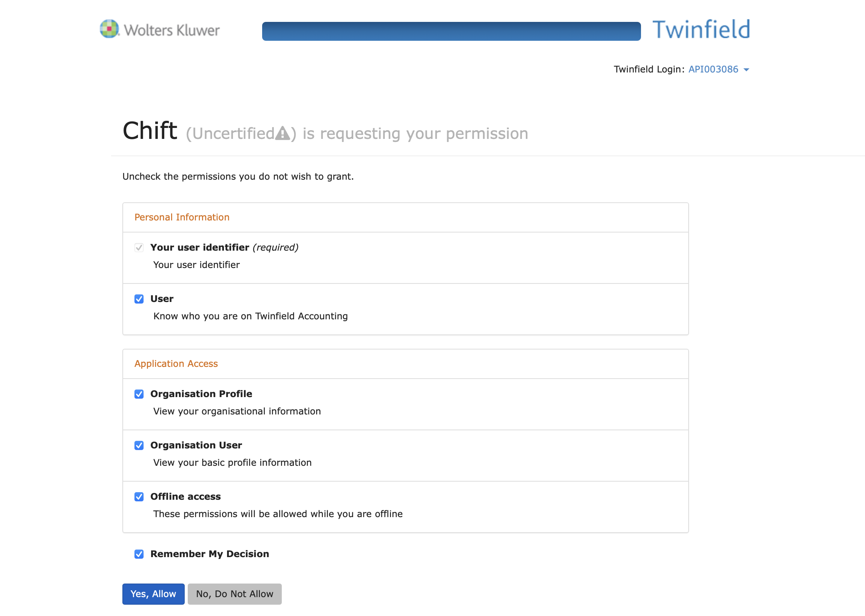
Task: Click the API003086 login name
Action: tap(713, 69)
